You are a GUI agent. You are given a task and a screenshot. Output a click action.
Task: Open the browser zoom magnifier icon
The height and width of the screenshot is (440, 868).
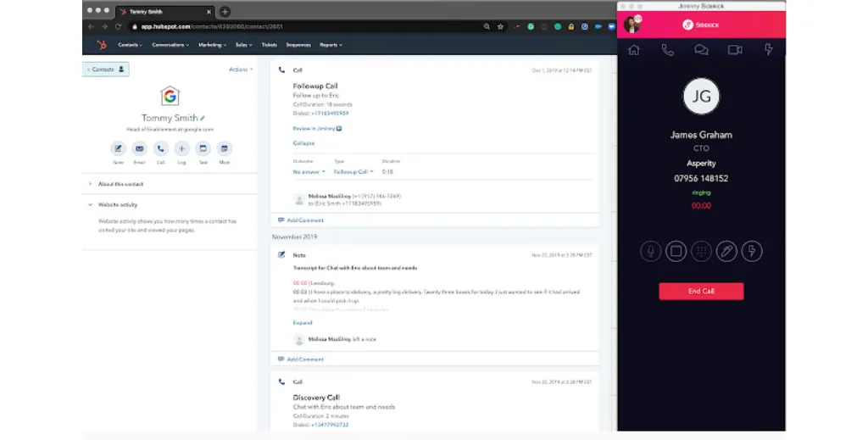487,26
